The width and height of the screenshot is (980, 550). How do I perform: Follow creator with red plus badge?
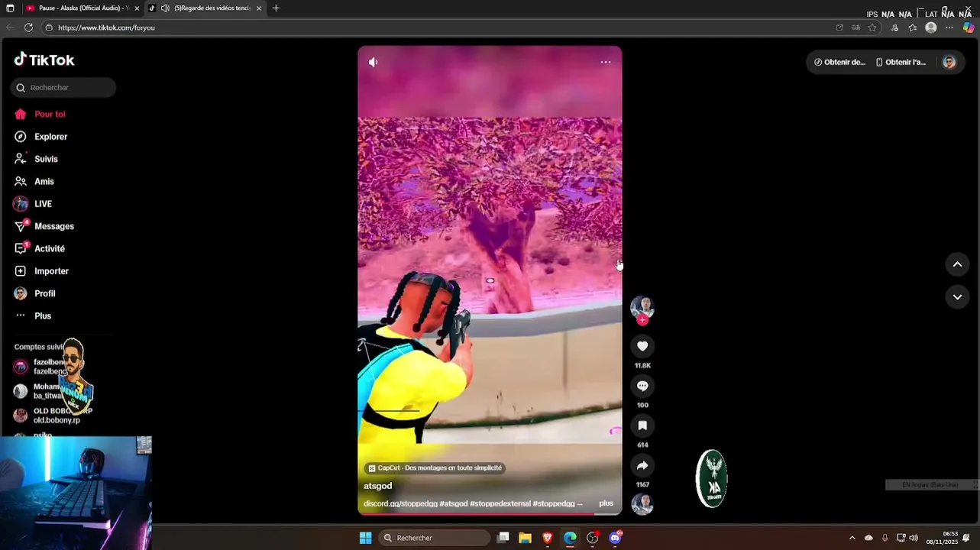click(x=642, y=320)
